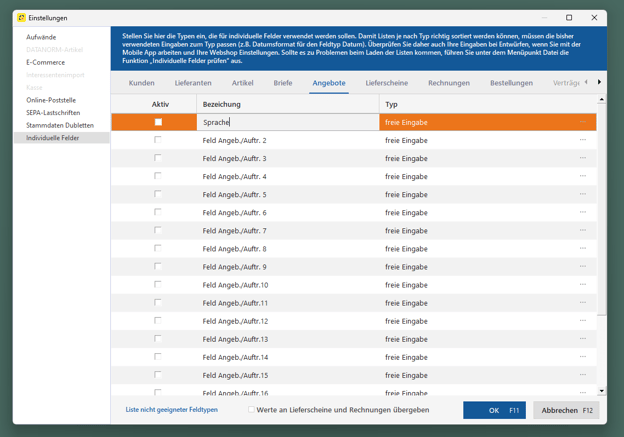Switch to the Lieferscheine tab

click(387, 83)
